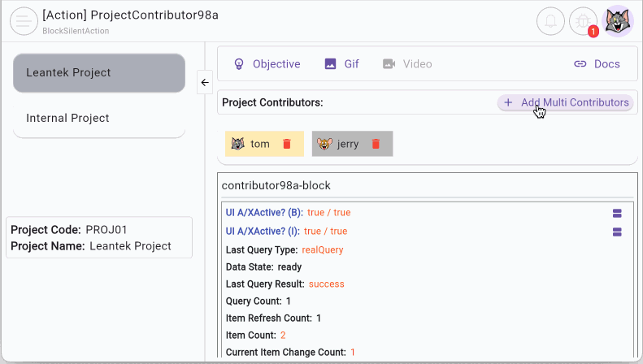Delete jerry contributor with trash icon
Screen dimensions: 643x364
click(x=376, y=144)
